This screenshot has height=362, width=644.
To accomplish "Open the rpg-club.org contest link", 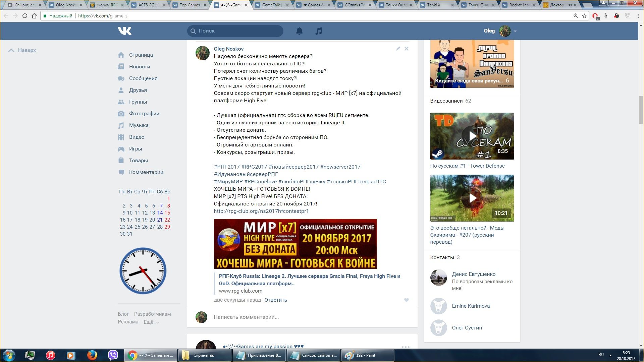I will [261, 211].
